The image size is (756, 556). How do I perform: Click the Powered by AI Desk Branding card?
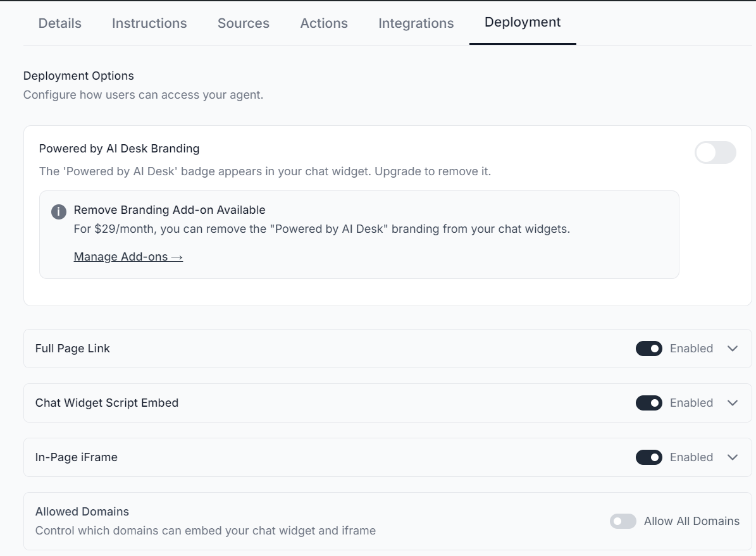tap(387, 215)
